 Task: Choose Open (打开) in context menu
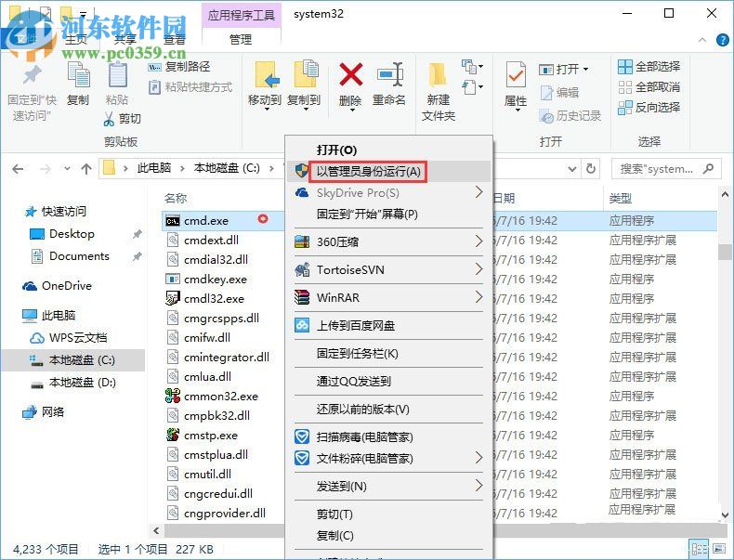point(336,150)
